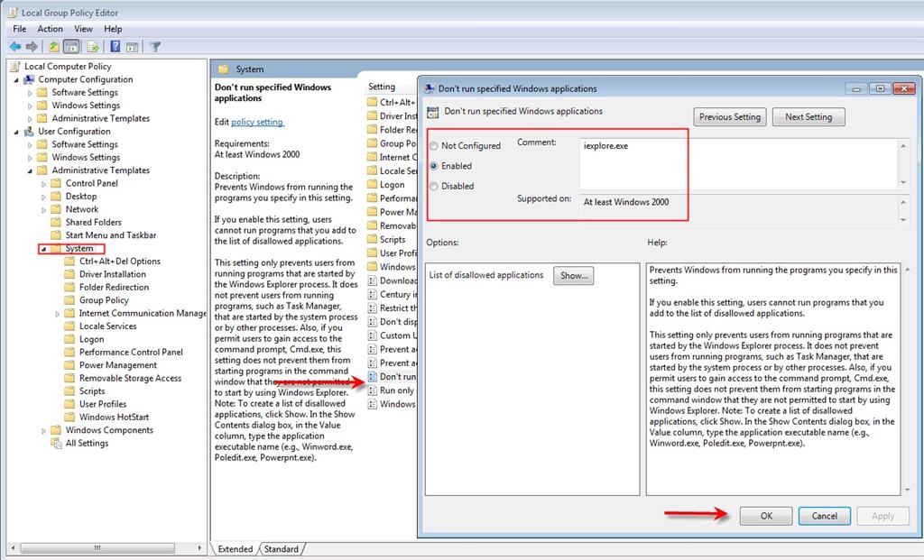Click the tree folder icon beside Ctrl+Alt+Del Options
Image resolution: width=924 pixels, height=560 pixels.
click(69, 261)
